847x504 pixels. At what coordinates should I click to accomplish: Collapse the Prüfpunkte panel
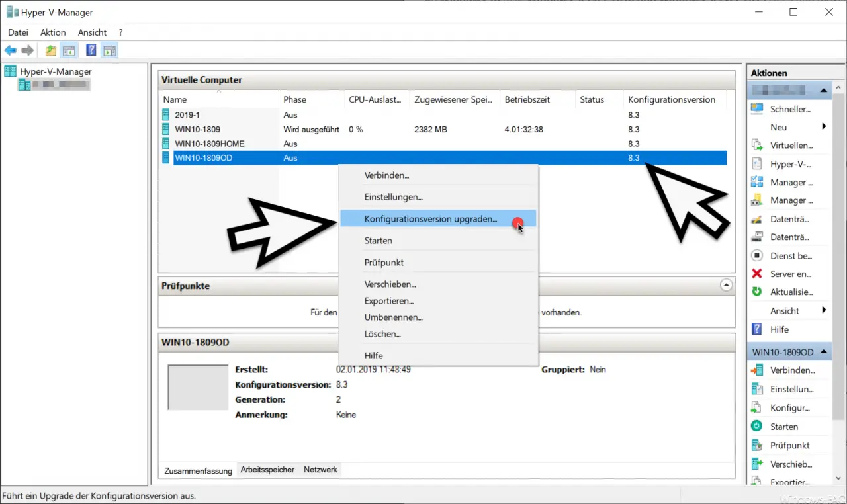[x=727, y=286]
